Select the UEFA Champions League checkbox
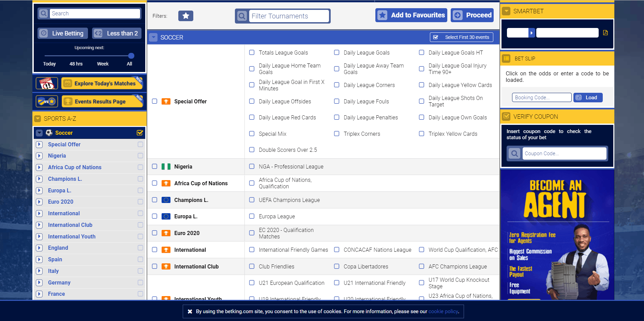This screenshot has height=321, width=644. point(252,200)
